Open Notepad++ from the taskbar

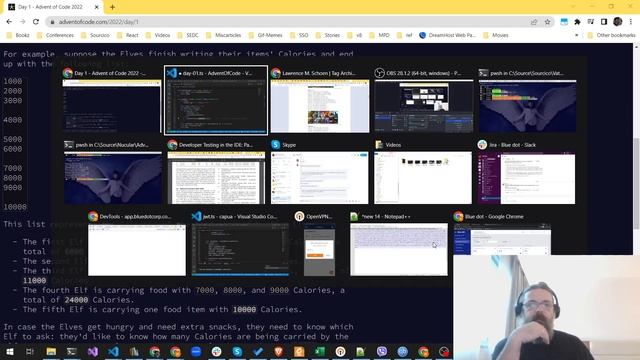pyautogui.click(x=361, y=351)
